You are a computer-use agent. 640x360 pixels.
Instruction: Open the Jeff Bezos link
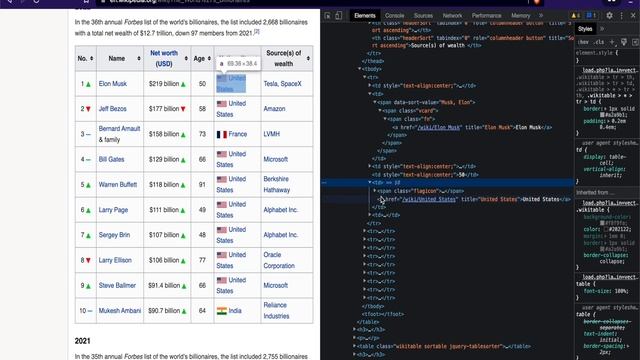[112, 109]
